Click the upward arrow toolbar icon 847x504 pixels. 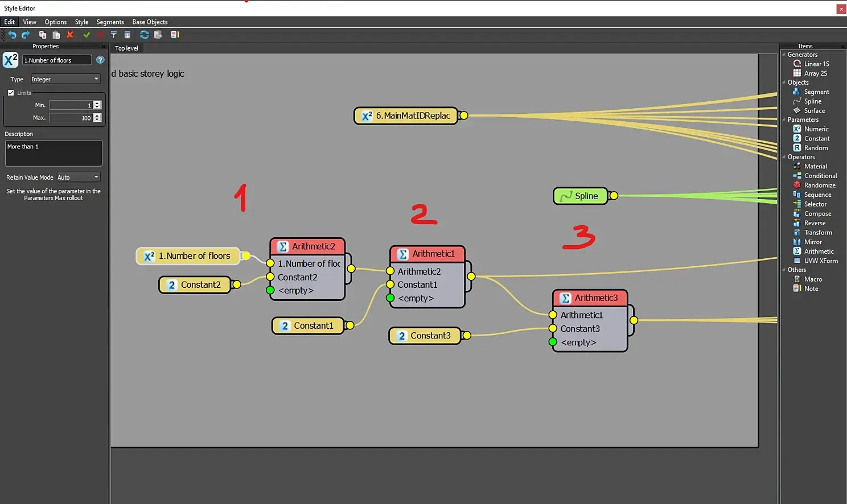(x=114, y=35)
